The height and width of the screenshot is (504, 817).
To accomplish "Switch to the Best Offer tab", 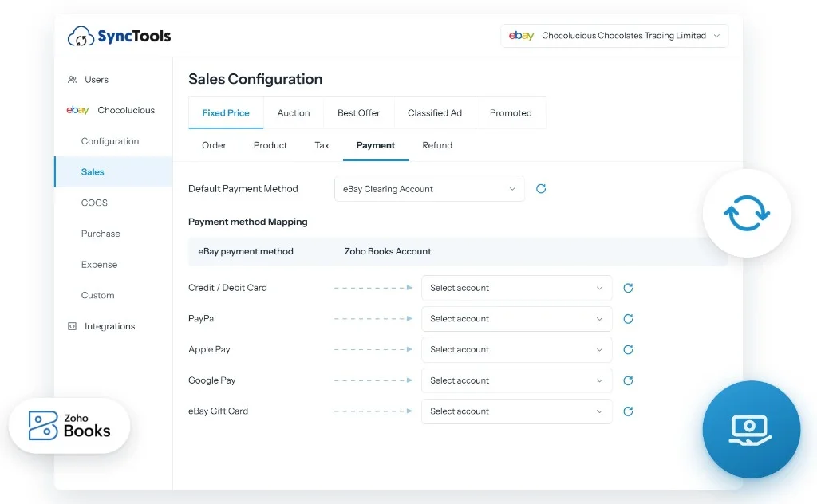I will (358, 113).
